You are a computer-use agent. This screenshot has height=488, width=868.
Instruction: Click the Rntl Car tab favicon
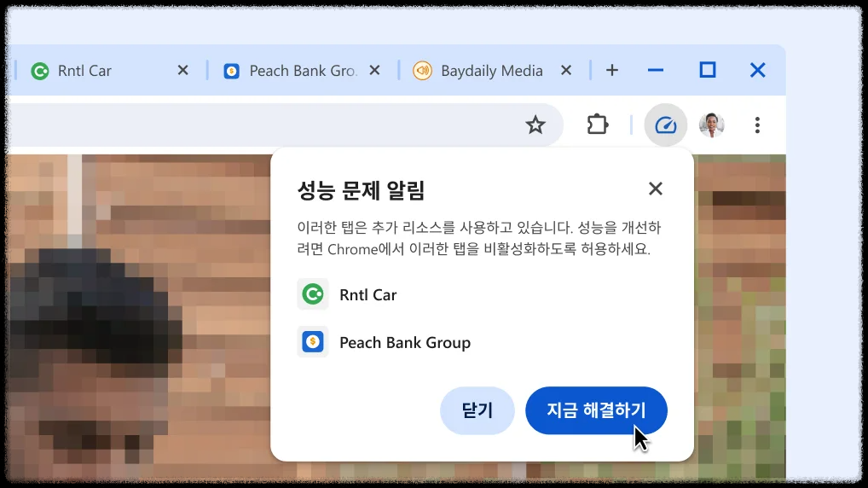click(x=40, y=71)
